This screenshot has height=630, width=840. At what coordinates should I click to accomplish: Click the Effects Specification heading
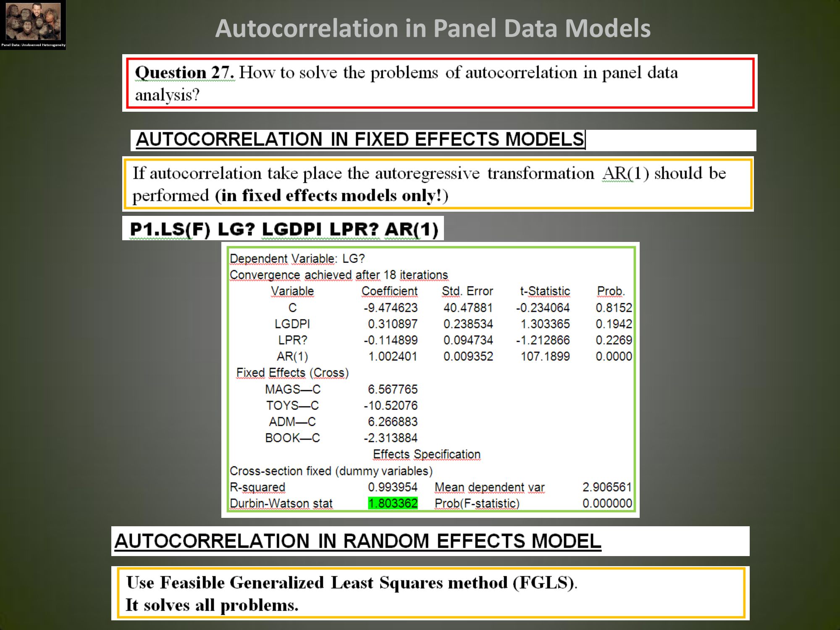click(x=426, y=454)
